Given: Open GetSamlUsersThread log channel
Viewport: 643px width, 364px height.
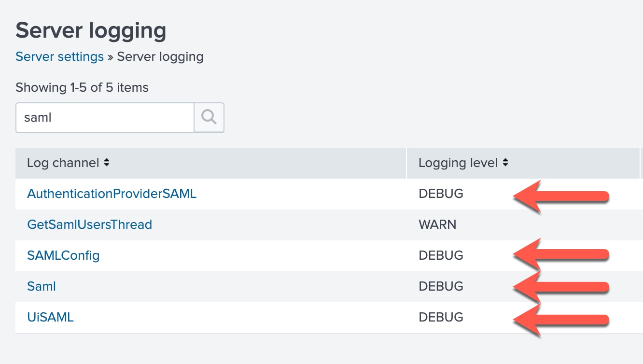Looking at the screenshot, I should (x=90, y=224).
